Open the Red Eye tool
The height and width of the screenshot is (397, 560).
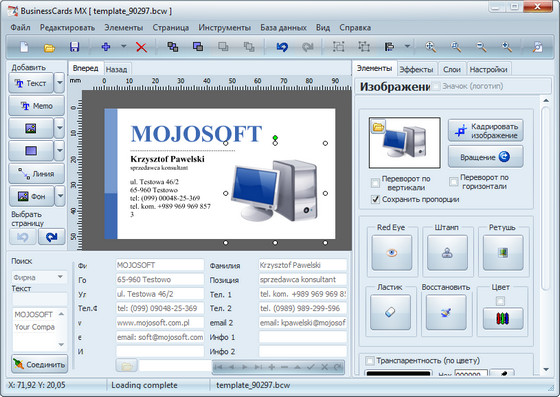(392, 252)
